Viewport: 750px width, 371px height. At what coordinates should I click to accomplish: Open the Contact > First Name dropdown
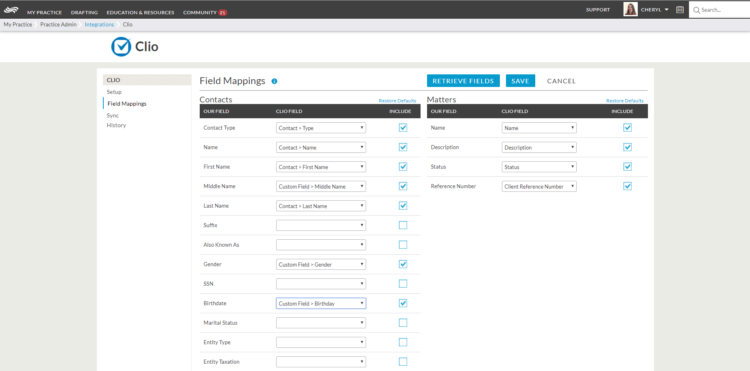[x=321, y=167]
